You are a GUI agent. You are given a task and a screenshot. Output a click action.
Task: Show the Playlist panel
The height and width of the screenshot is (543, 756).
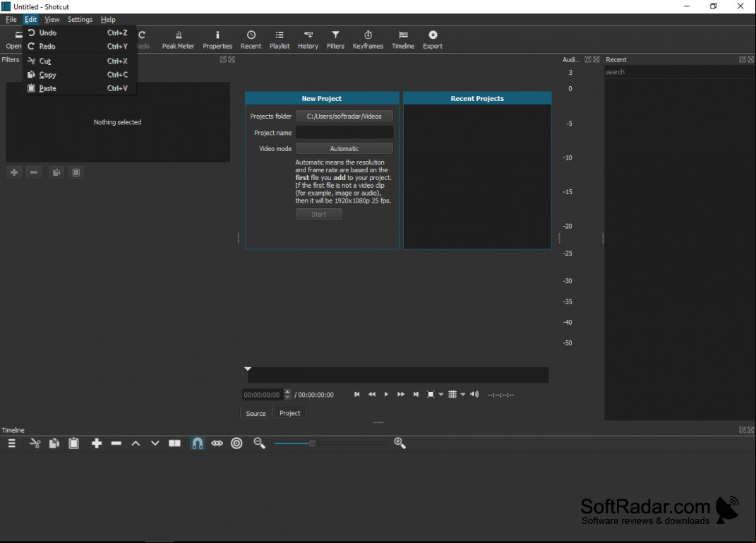[279, 40]
